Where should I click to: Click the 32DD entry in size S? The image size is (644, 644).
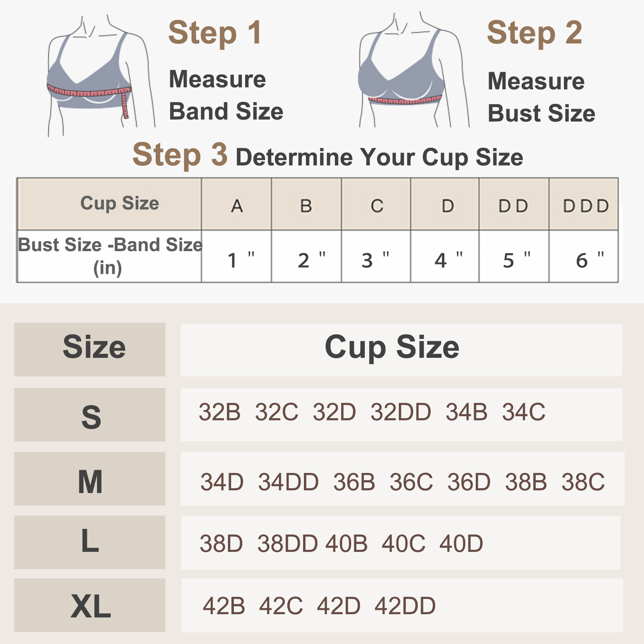coord(401,412)
